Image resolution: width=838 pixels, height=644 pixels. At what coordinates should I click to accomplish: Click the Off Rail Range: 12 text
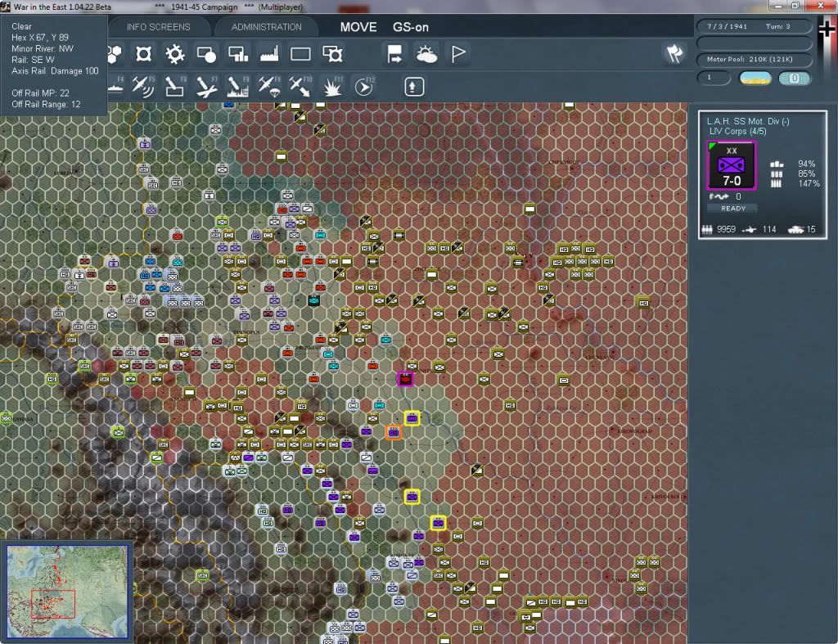(x=46, y=104)
